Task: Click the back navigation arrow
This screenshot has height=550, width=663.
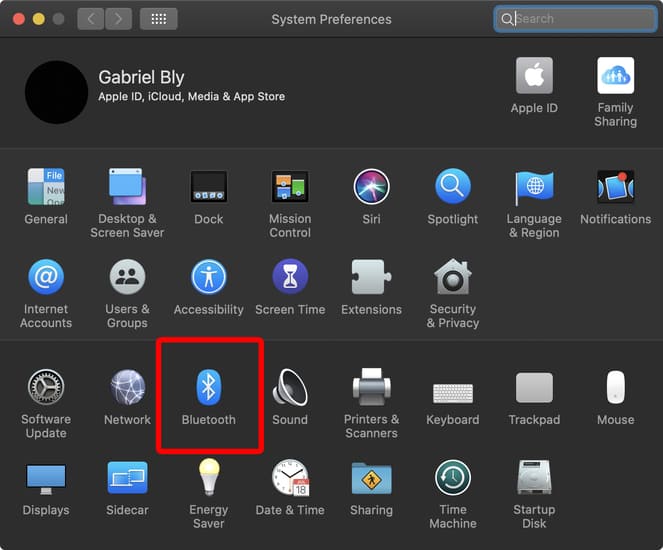Action: point(91,19)
